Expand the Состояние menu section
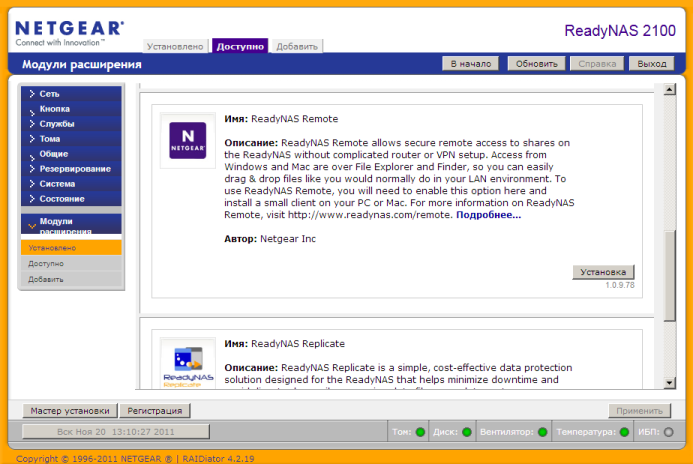 (x=71, y=199)
